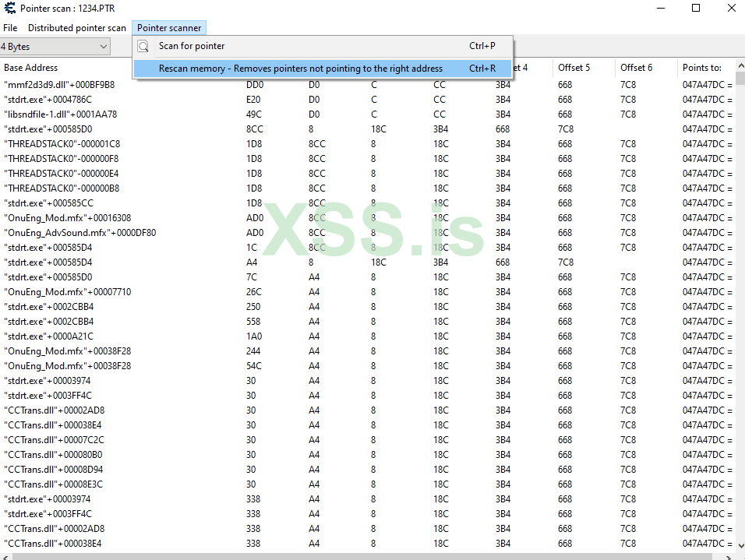
Task: Select row "CCTrans.dll"+00008D94
Action: click(x=368, y=470)
